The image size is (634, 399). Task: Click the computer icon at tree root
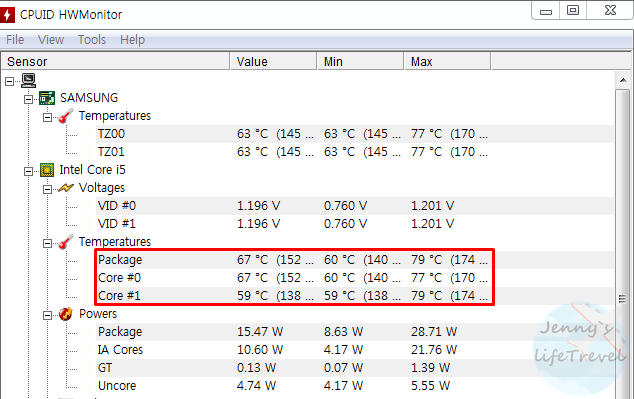point(29,80)
